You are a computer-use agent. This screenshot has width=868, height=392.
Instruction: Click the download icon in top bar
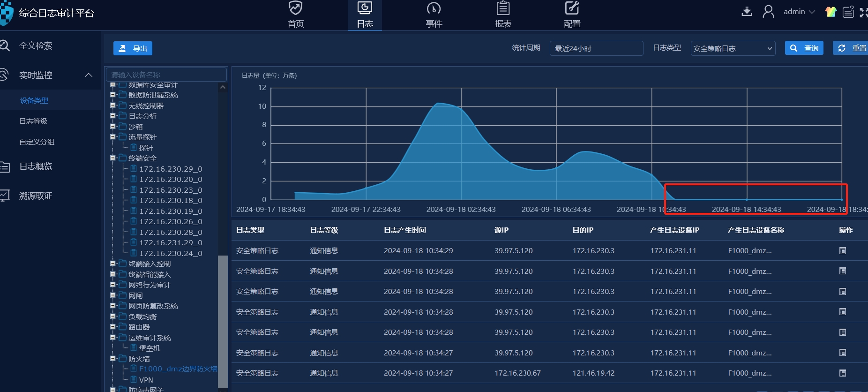coord(747,11)
